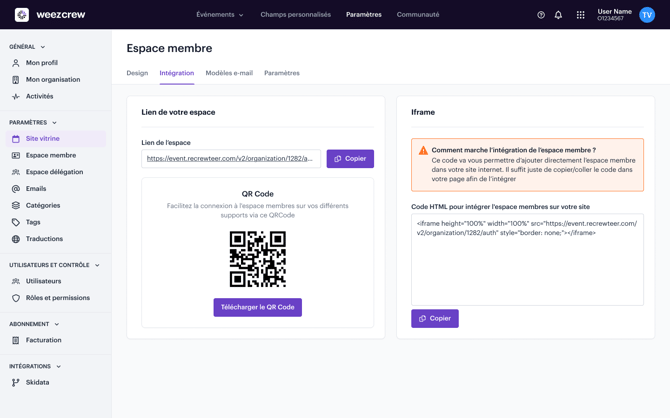Open Skidata integration in sidebar
This screenshot has width=670, height=418.
pyautogui.click(x=37, y=382)
